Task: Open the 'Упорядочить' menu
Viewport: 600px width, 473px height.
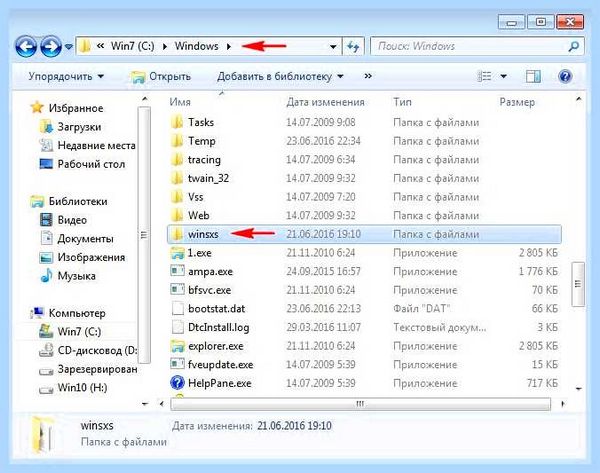Action: pyautogui.click(x=66, y=77)
